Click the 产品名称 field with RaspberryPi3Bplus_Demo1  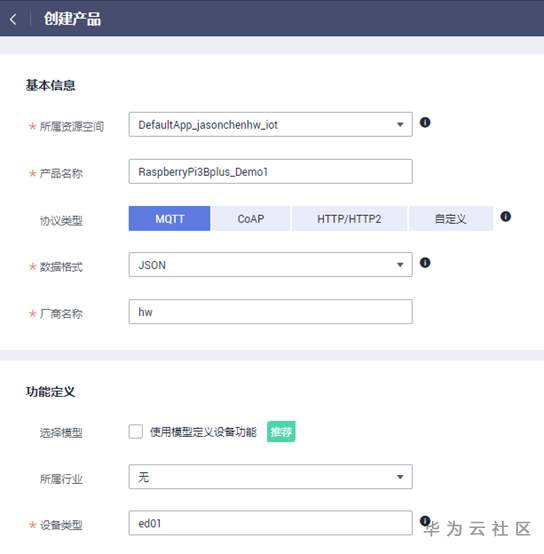(x=271, y=171)
